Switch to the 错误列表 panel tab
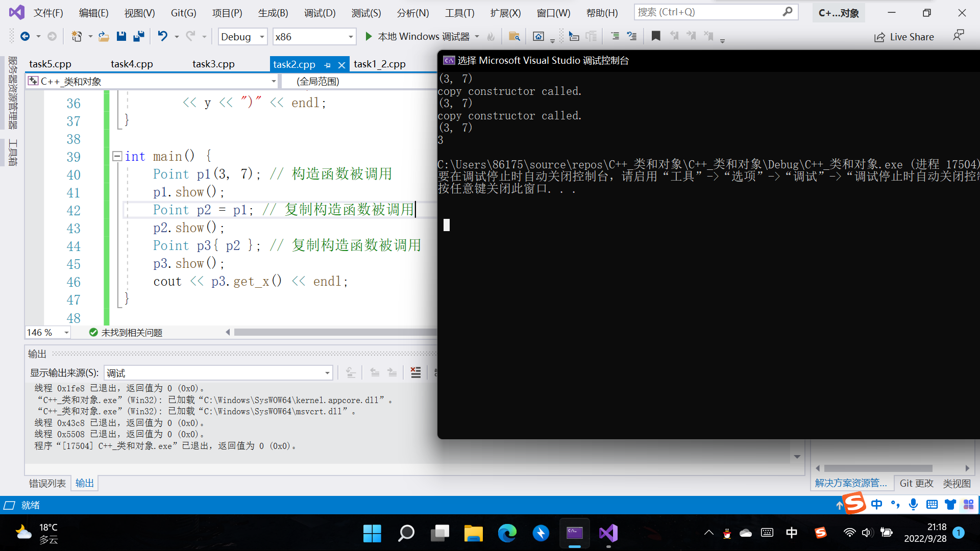This screenshot has height=551, width=980. [x=47, y=483]
